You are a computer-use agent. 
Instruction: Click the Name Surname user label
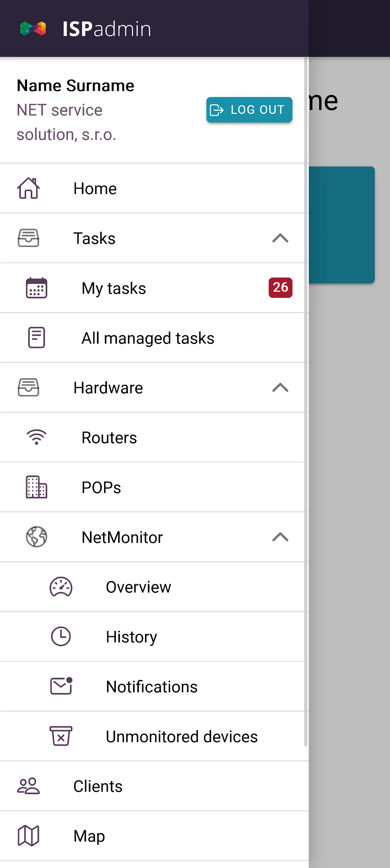76,86
